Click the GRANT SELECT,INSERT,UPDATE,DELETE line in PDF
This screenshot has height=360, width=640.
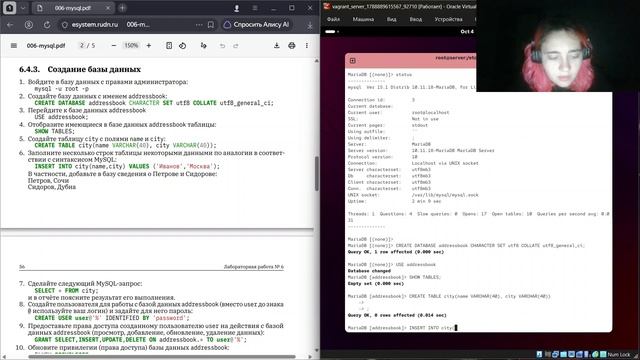pos(140,340)
